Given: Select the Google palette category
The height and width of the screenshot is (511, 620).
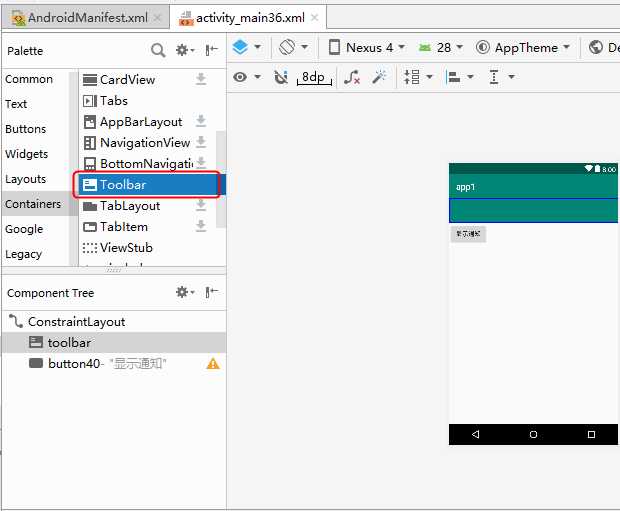Looking at the screenshot, I should [x=24, y=229].
